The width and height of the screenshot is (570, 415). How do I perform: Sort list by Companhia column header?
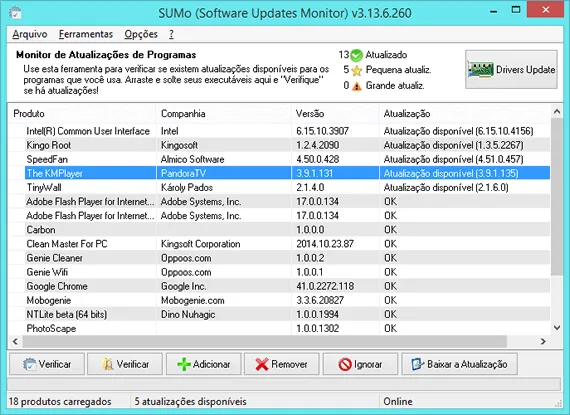[224, 114]
